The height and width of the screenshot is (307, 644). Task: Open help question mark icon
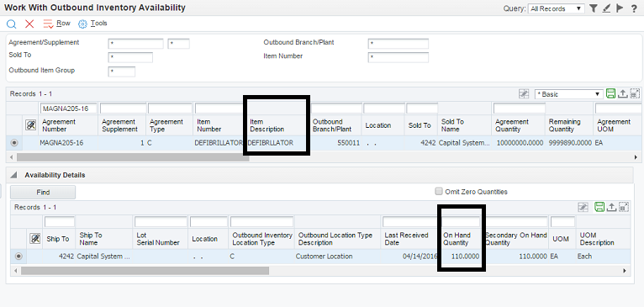[x=634, y=8]
